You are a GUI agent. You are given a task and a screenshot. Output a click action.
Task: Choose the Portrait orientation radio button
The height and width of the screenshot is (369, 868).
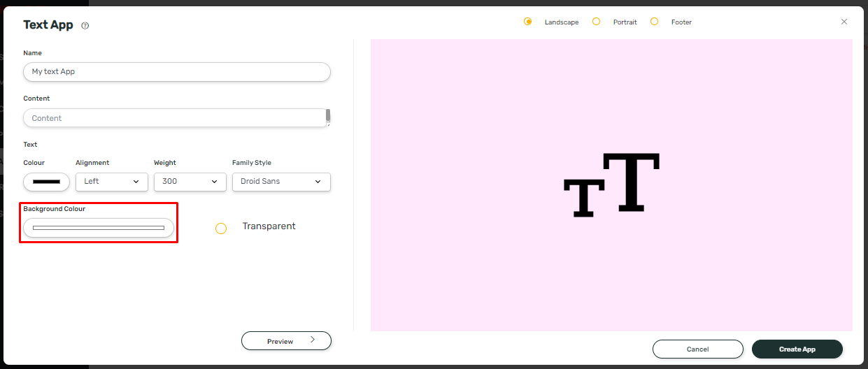coord(596,22)
